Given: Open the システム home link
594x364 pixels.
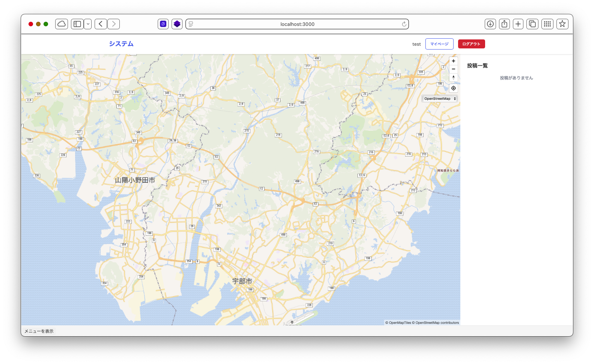Looking at the screenshot, I should click(121, 44).
